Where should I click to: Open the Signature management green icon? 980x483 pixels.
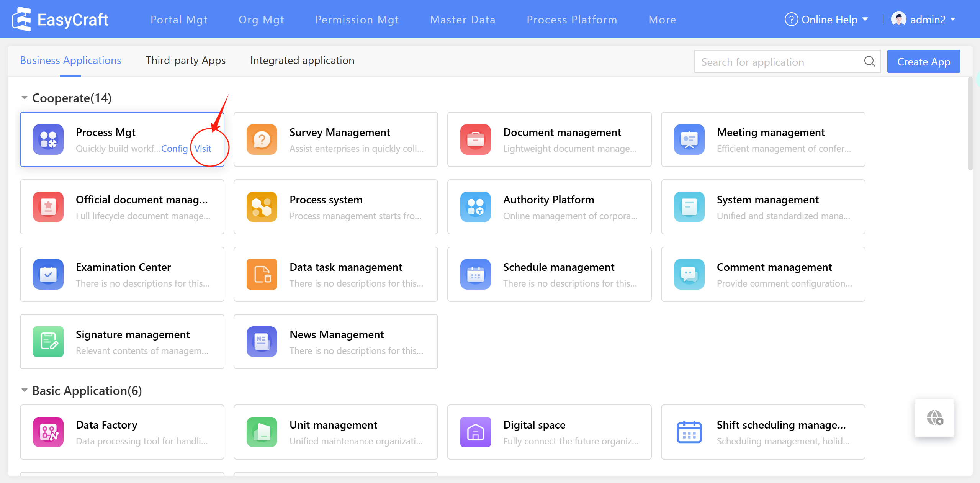click(48, 342)
